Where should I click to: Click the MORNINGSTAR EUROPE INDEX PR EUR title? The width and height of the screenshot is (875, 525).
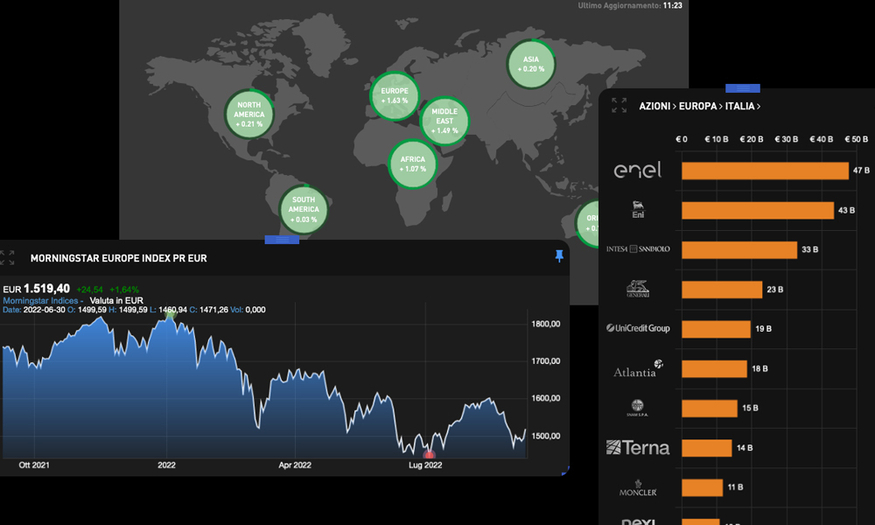(118, 258)
